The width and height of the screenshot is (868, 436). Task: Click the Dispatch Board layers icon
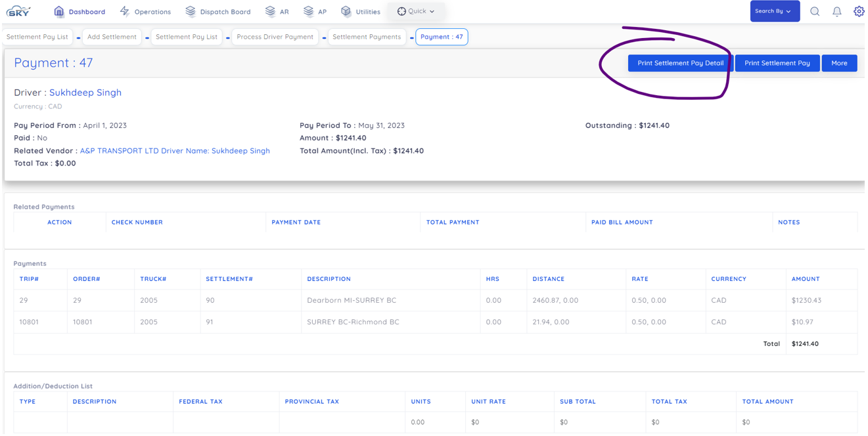191,11
